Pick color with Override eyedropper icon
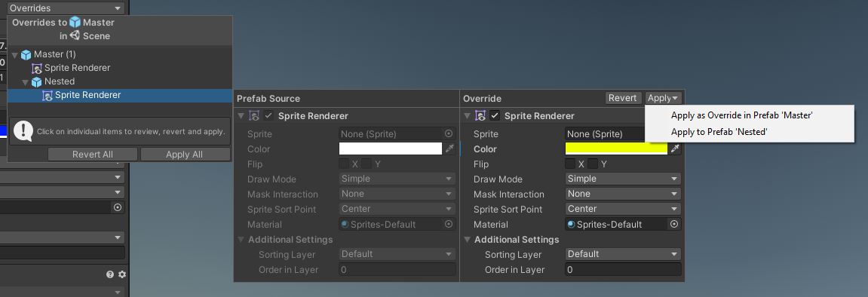Viewport: 868px width, 297px height. pyautogui.click(x=675, y=148)
